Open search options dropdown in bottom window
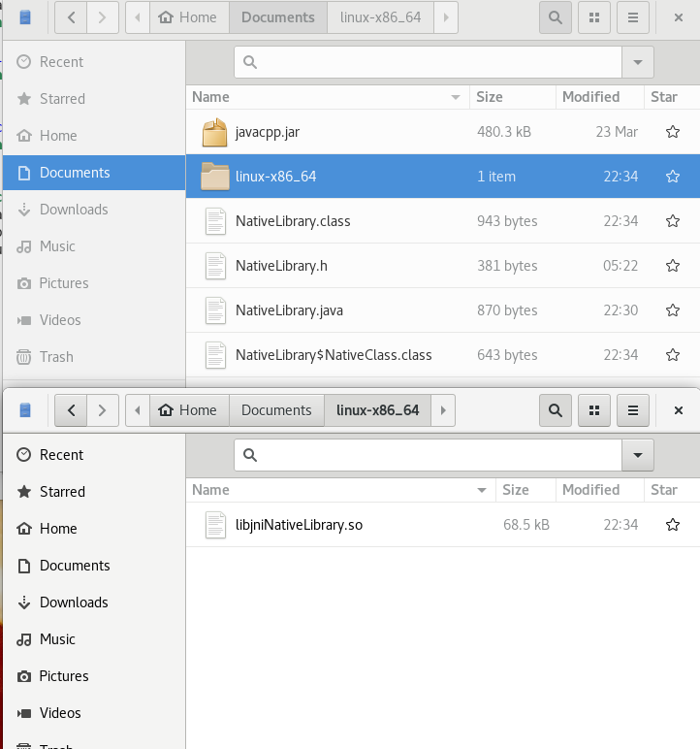700x749 pixels. (x=637, y=455)
